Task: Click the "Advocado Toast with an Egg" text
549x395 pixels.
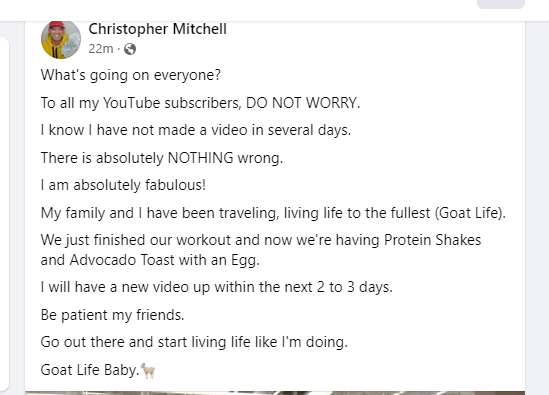Action: pyautogui.click(x=164, y=260)
